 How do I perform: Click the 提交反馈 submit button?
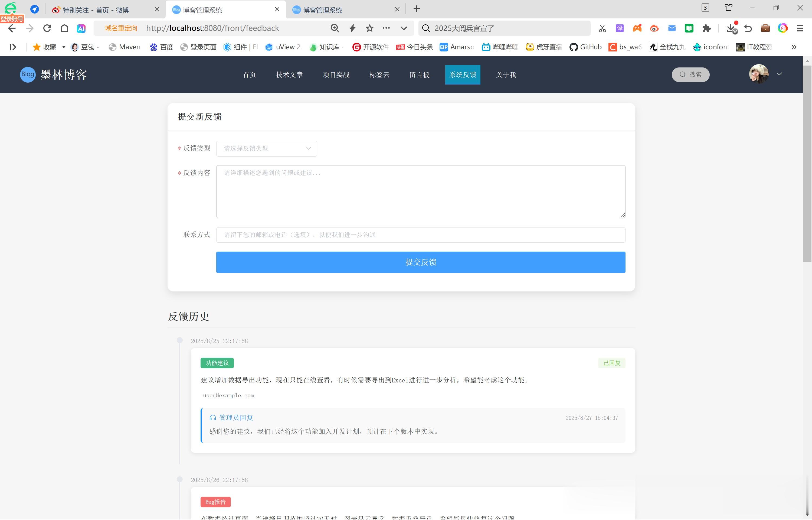tap(420, 262)
